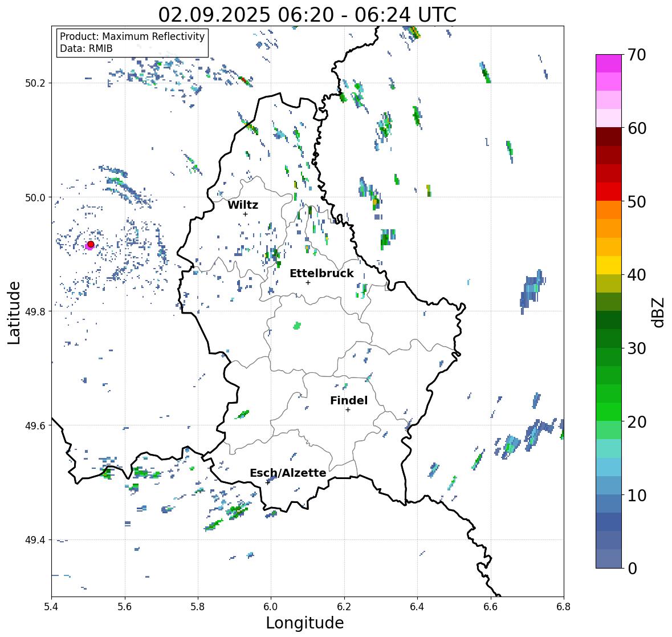Screen dimensions: 672x637
Task: Click the Ettelbruck station label
Action: (x=321, y=273)
